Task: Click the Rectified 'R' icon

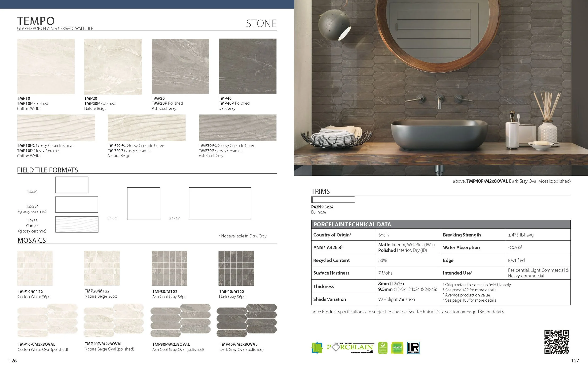Action: 413,348
